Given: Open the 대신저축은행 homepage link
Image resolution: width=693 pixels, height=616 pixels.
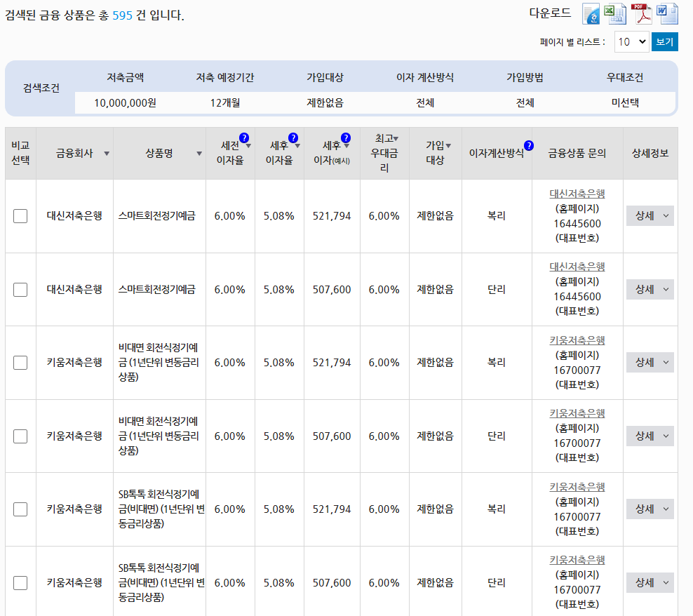Looking at the screenshot, I should (x=577, y=193).
